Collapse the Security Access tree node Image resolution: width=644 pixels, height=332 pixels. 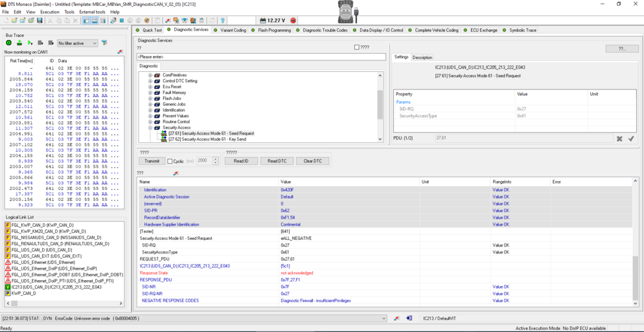pos(150,127)
